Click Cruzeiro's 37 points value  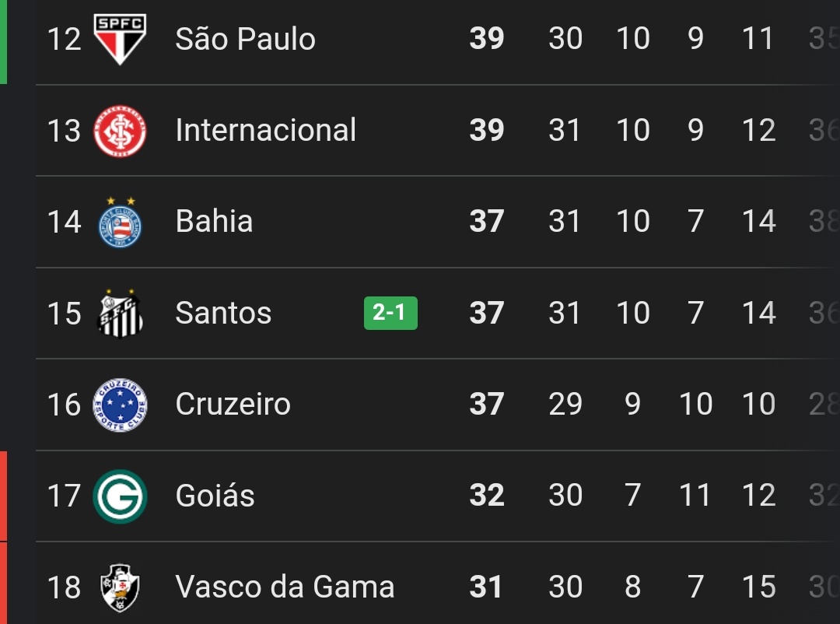tap(487, 405)
